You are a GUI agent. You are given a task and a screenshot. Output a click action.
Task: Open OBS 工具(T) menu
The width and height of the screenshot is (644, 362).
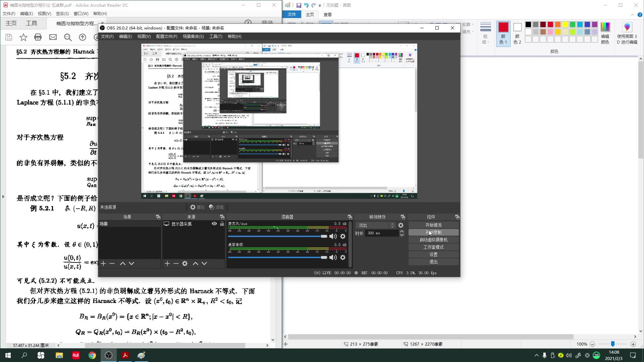pos(215,36)
